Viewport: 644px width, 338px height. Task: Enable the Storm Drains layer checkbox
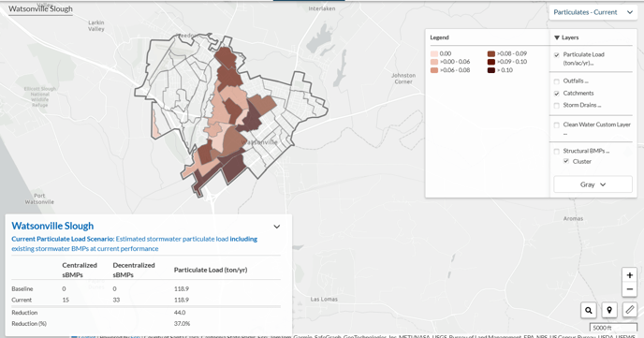557,106
